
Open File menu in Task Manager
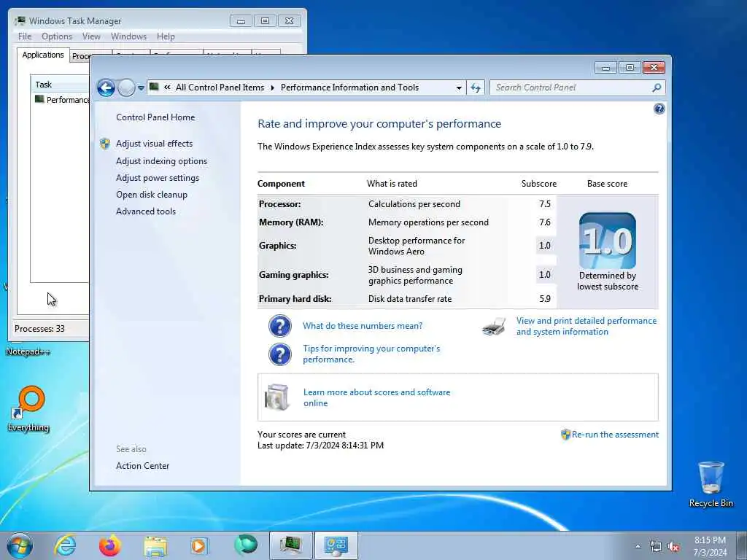click(25, 36)
